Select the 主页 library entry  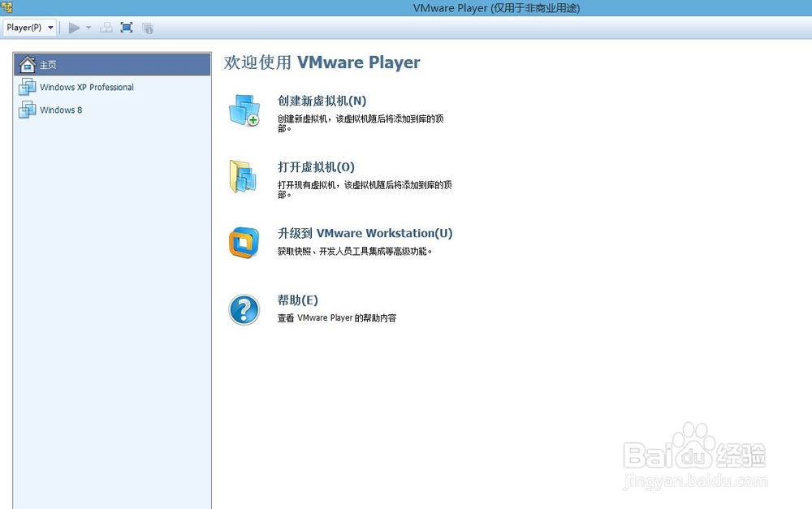[x=112, y=65]
